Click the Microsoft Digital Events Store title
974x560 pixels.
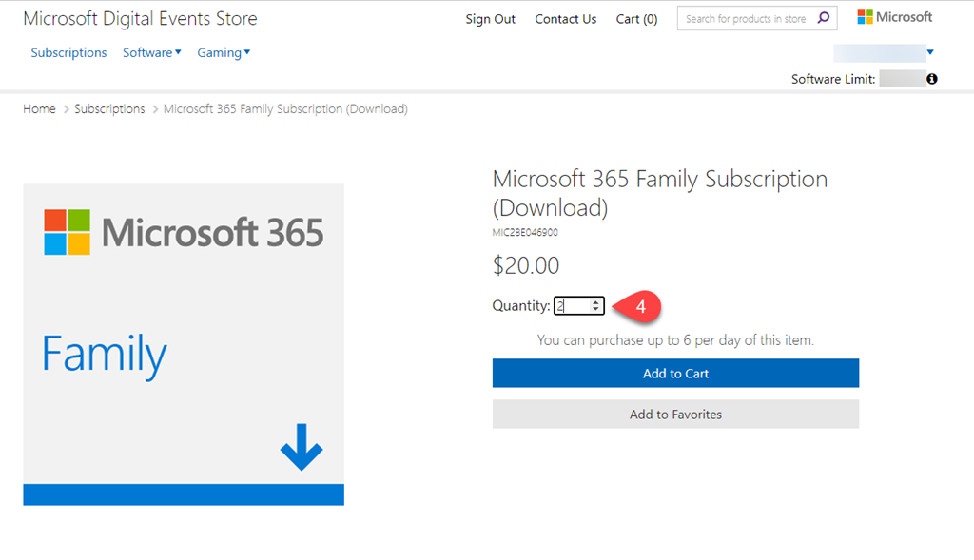(141, 19)
